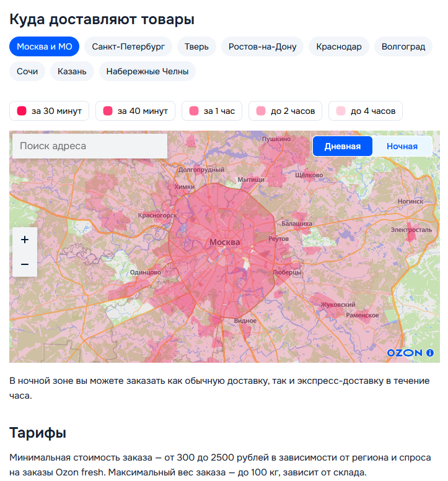Click Балашиха label on the map
The height and width of the screenshot is (481, 448).
coord(297,223)
